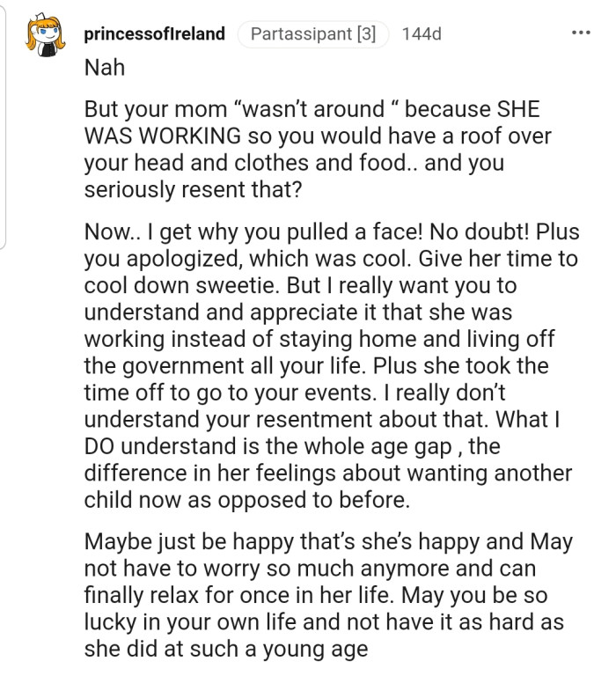This screenshot has height=676, width=616.
Task: Click the Partassipant [3] flair badge
Action: point(313,35)
